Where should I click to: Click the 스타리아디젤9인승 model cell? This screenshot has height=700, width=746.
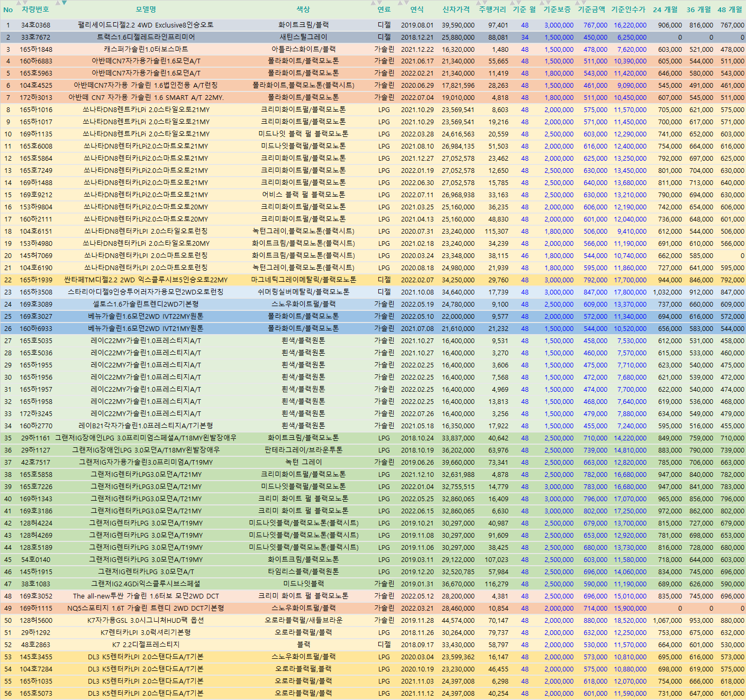pyautogui.click(x=145, y=292)
